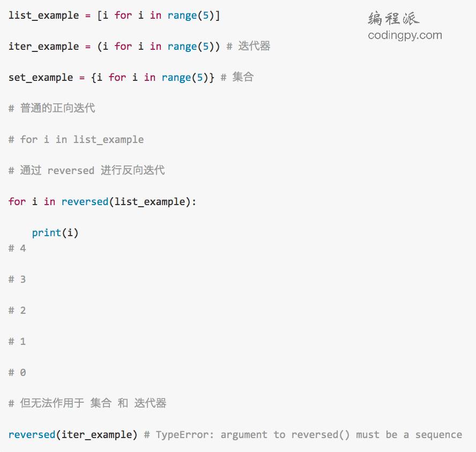Open the codingpy.com link text
Screen dimensions: 476x452
point(405,35)
